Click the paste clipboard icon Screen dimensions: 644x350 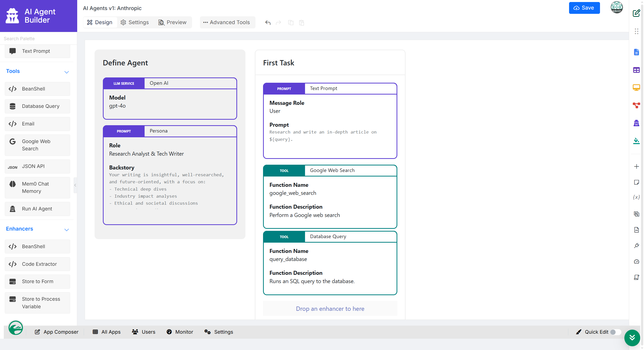pyautogui.click(x=302, y=23)
